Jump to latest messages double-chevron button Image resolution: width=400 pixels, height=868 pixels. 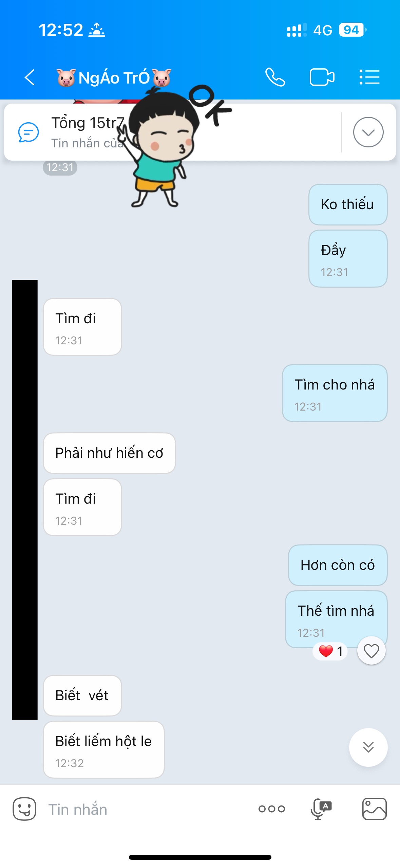point(368,747)
